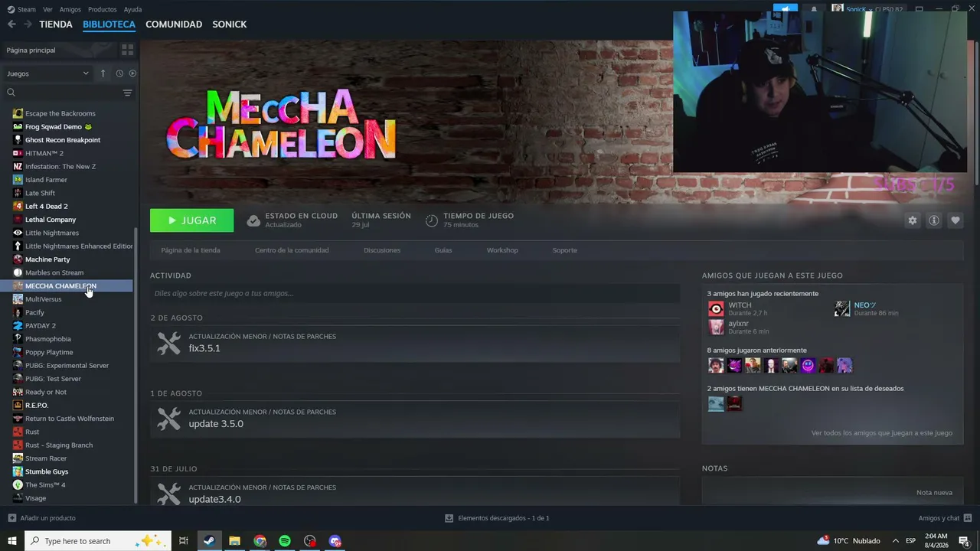Open the SONICK profile section
The image size is (980, 551).
[x=229, y=24]
